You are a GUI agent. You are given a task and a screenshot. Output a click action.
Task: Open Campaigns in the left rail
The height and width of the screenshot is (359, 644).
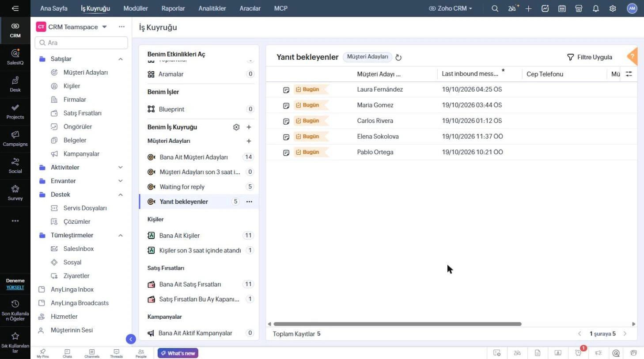pos(15,138)
